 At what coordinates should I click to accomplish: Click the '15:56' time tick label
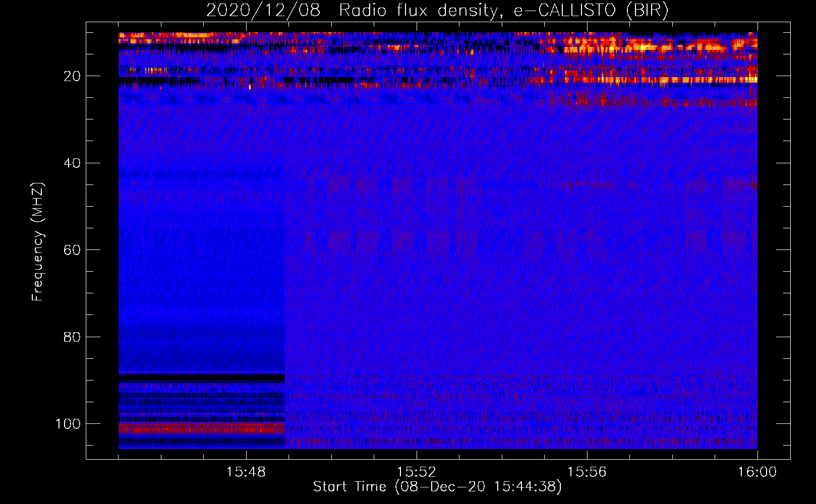(587, 472)
